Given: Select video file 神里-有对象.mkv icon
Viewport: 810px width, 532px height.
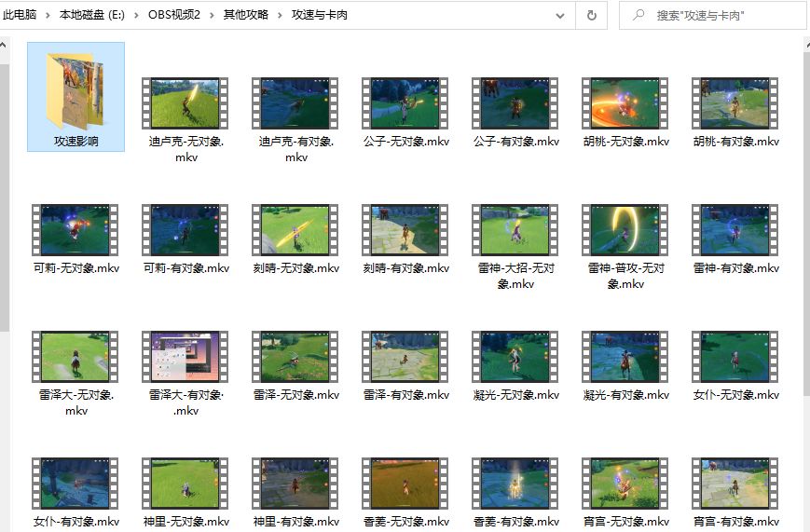Looking at the screenshot, I should [x=295, y=484].
